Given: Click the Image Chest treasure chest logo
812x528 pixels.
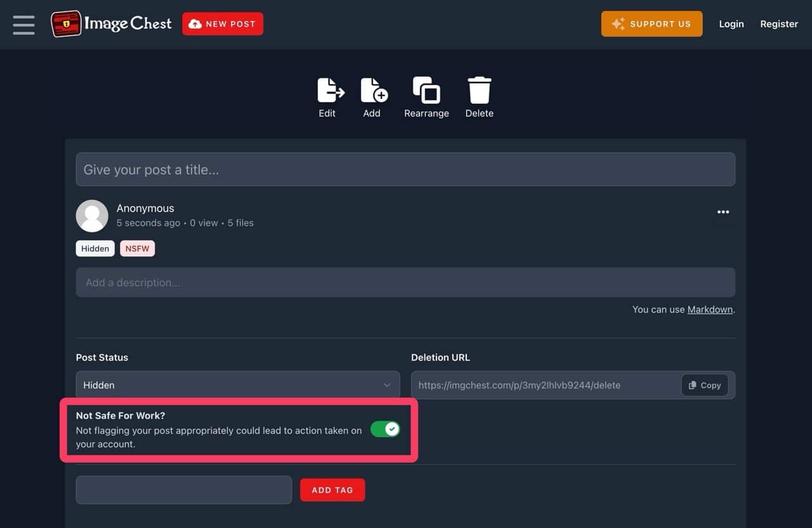Looking at the screenshot, I should (x=66, y=24).
